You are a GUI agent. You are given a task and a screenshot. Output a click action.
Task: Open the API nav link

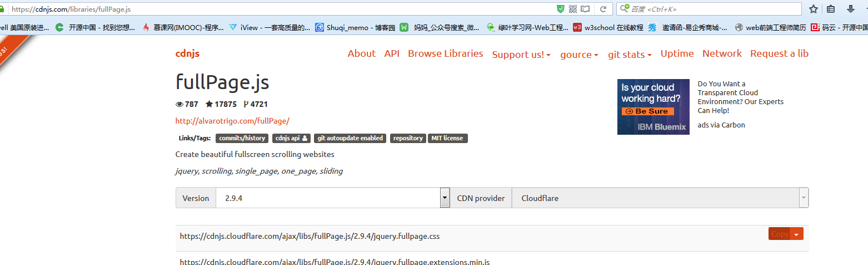click(x=392, y=53)
